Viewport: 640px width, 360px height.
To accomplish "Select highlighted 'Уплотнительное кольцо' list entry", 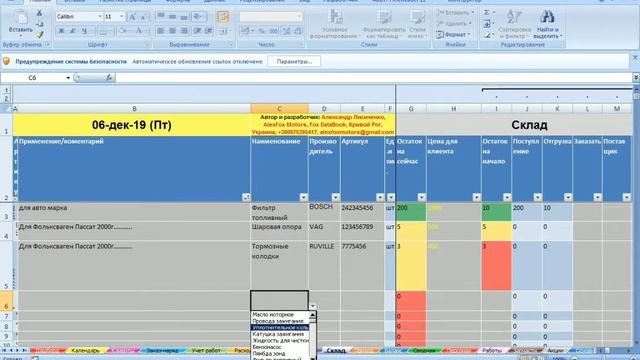I will 280,328.
